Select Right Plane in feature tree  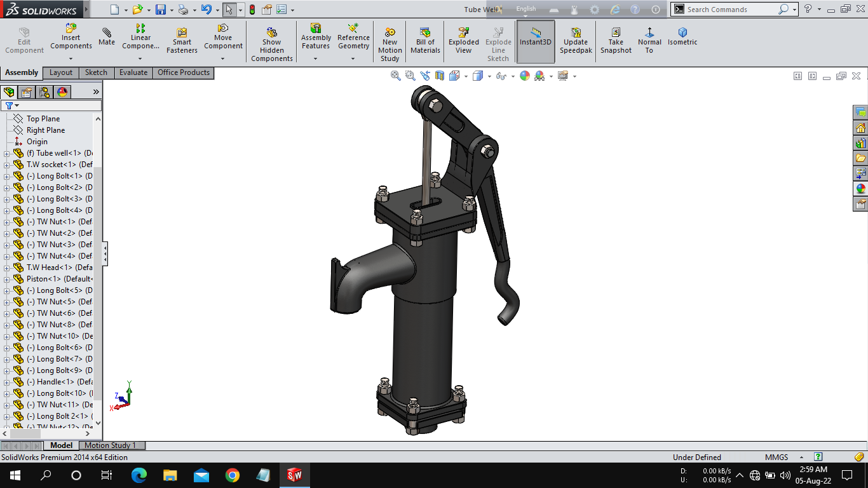tap(46, 130)
